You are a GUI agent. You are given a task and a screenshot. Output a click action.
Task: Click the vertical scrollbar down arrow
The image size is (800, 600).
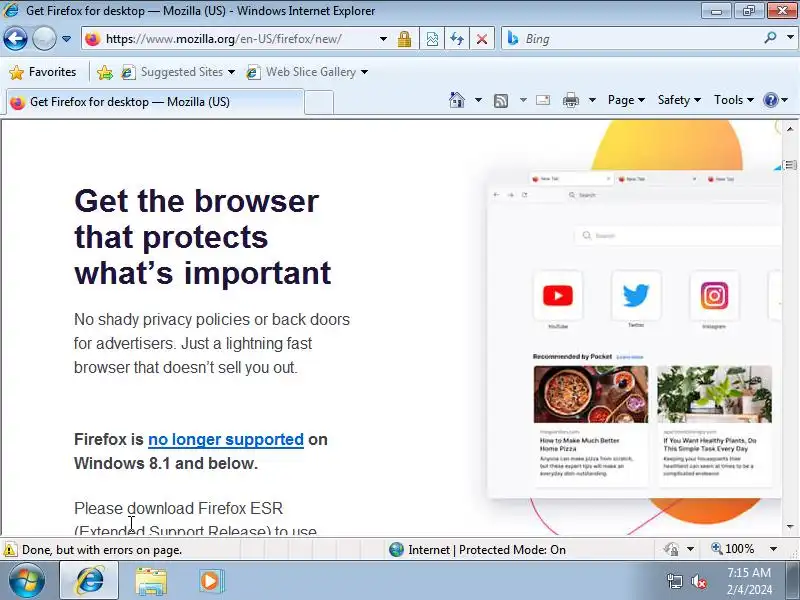coord(790,527)
